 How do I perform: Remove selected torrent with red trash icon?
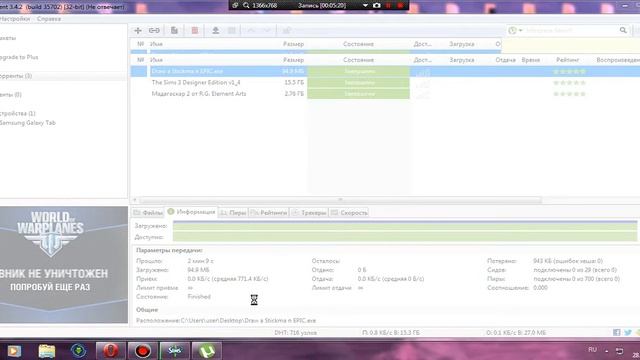tap(195, 31)
